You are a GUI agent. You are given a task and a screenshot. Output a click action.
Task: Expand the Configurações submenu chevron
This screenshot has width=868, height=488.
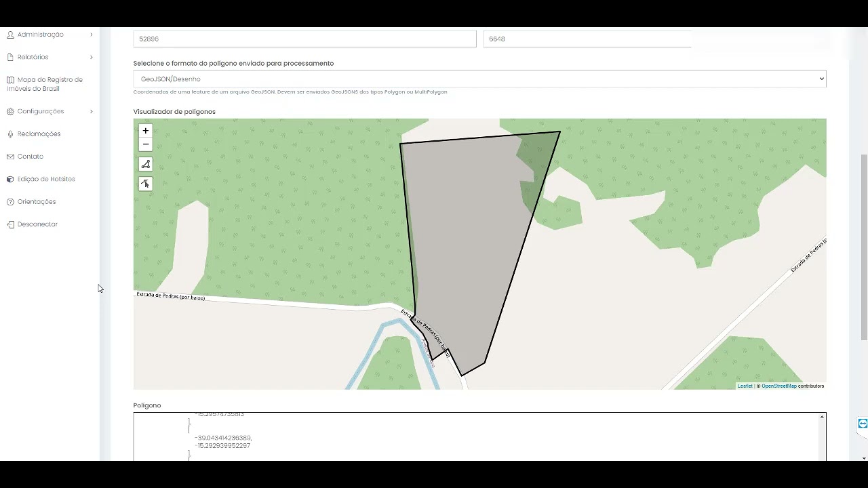(x=92, y=111)
